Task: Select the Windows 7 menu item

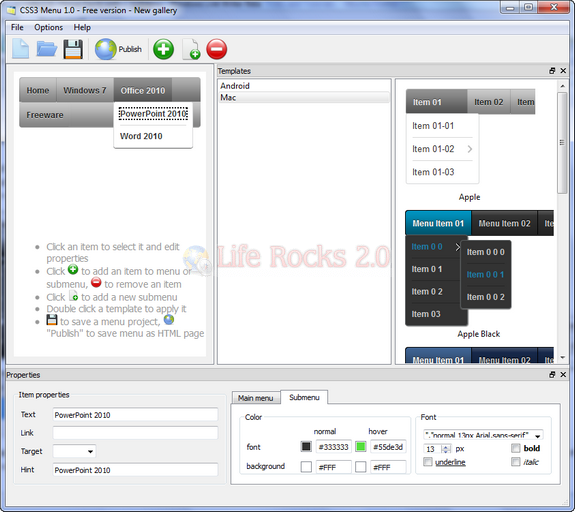Action: click(85, 90)
